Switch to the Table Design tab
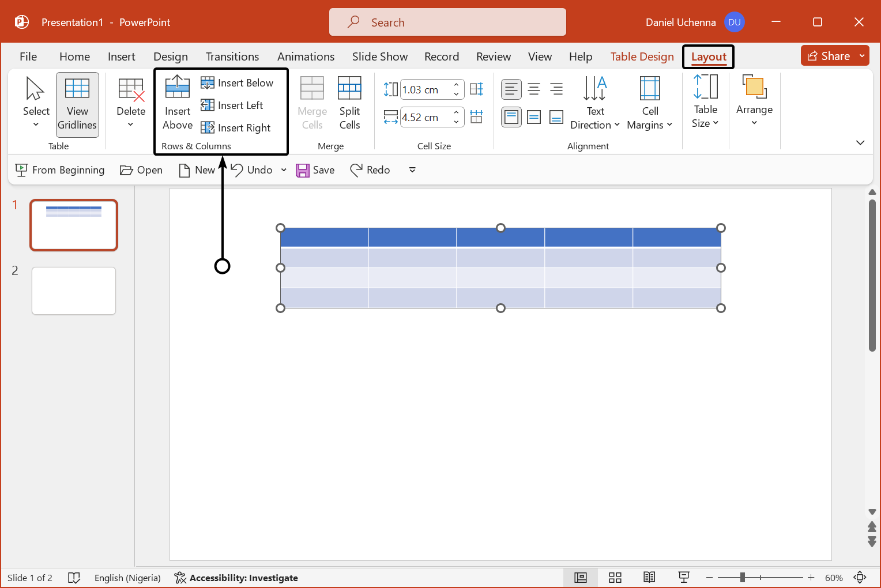 (642, 56)
